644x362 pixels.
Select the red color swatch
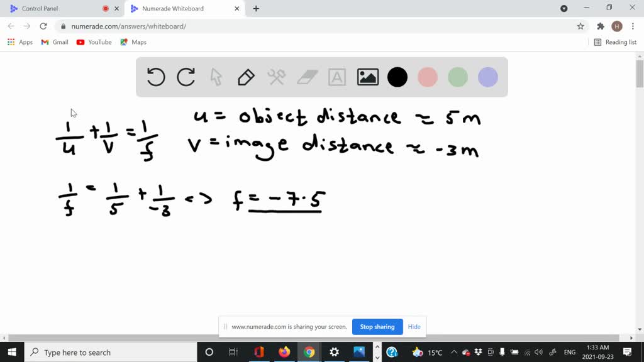[428, 77]
